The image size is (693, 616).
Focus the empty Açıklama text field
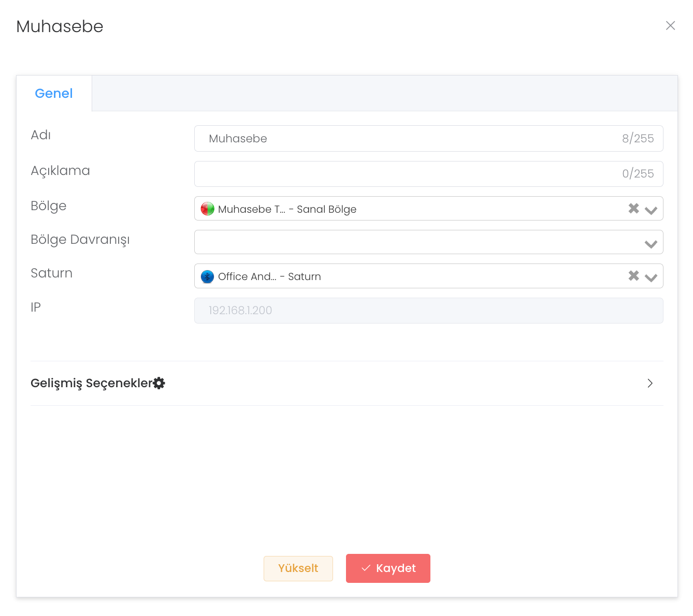point(404,174)
